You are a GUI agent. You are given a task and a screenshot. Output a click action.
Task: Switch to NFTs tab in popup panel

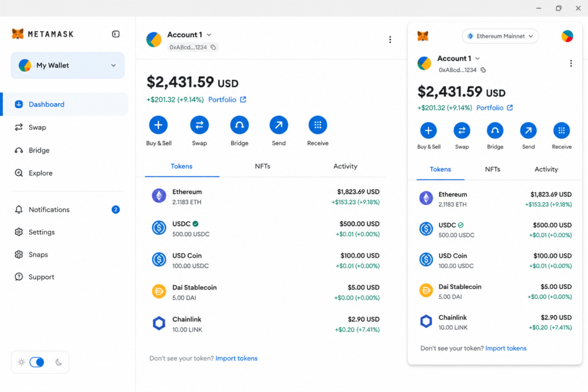(492, 169)
